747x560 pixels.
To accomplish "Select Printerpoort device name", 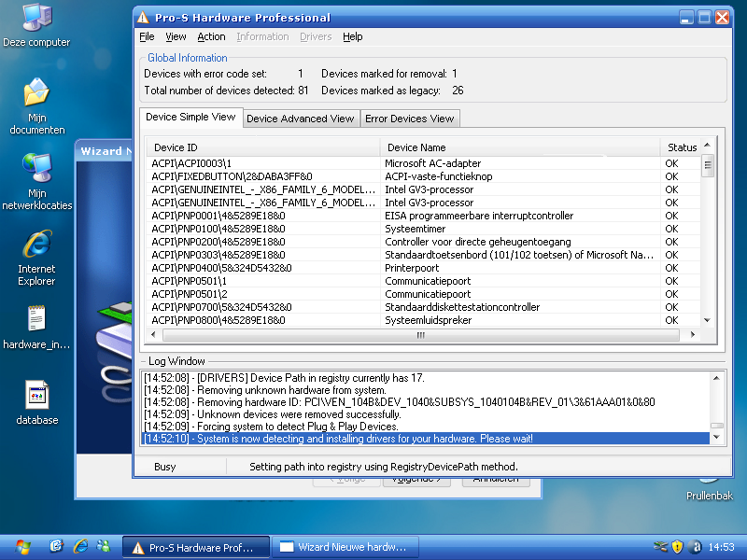I will click(x=412, y=268).
